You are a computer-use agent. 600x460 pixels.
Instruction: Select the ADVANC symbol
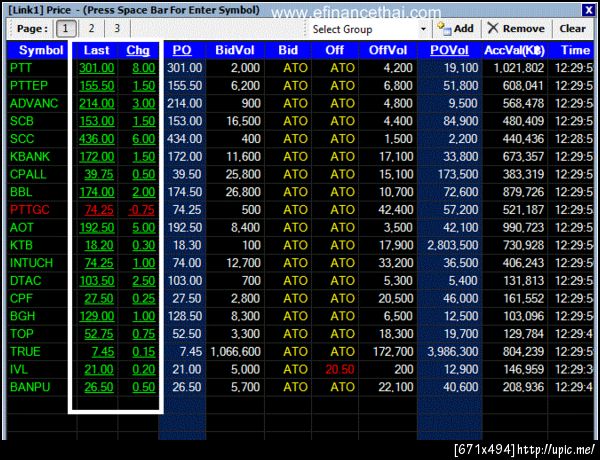pos(34,103)
